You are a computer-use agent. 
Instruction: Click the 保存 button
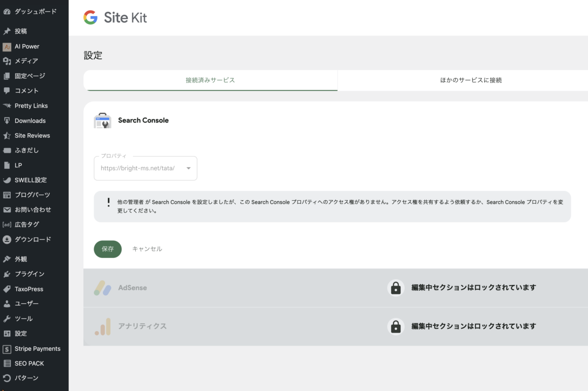point(108,249)
